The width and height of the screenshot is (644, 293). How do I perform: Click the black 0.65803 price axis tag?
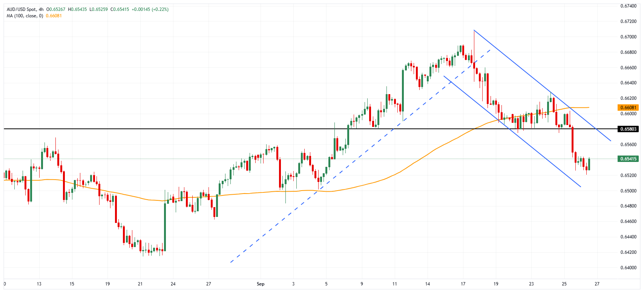[628, 129]
